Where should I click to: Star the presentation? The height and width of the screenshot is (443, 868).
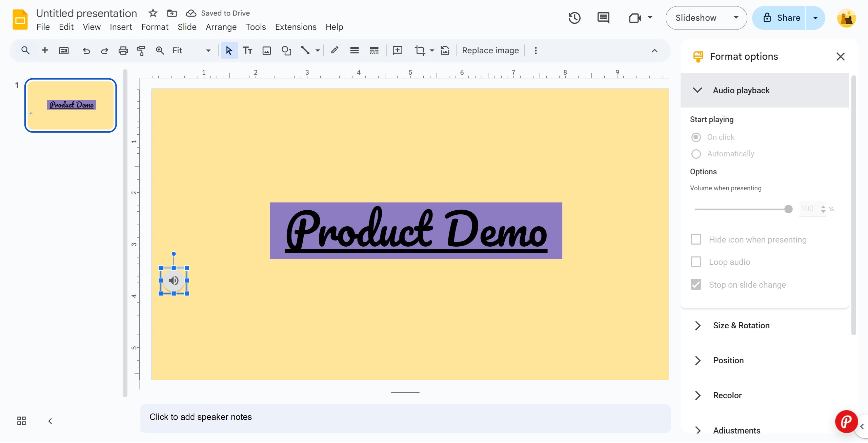click(153, 13)
